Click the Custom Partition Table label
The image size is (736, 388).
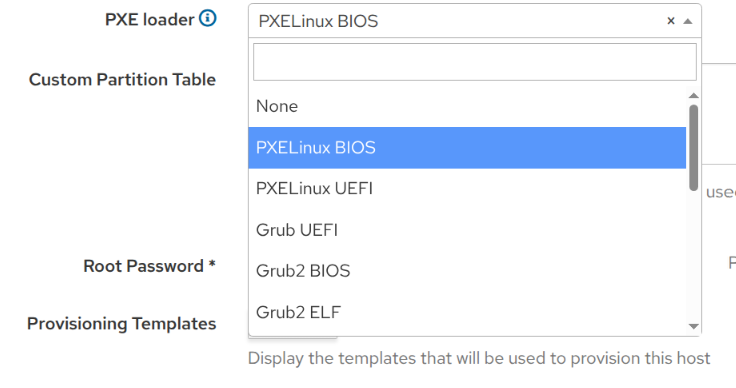122,79
